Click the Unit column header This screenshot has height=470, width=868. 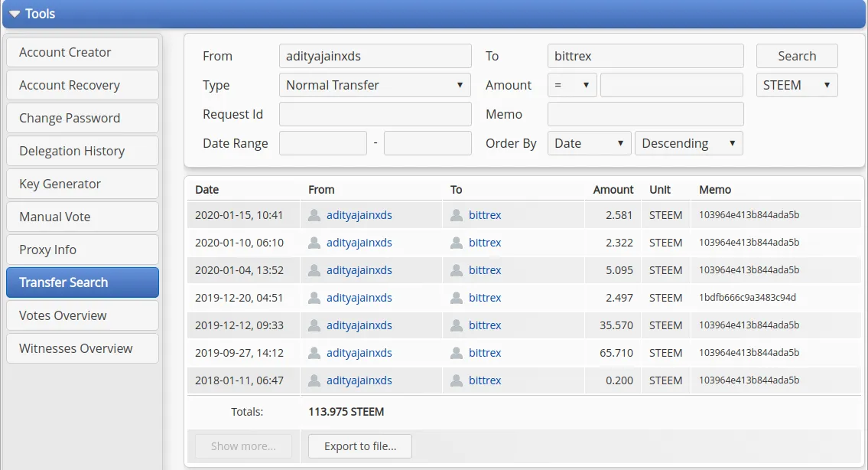click(x=660, y=190)
